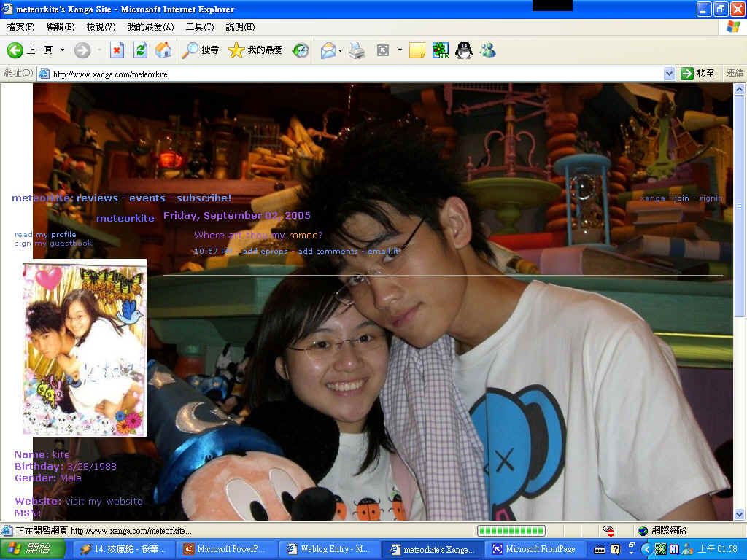The height and width of the screenshot is (560, 747).
Task: Print the page with the printer icon
Action: pyautogui.click(x=357, y=50)
